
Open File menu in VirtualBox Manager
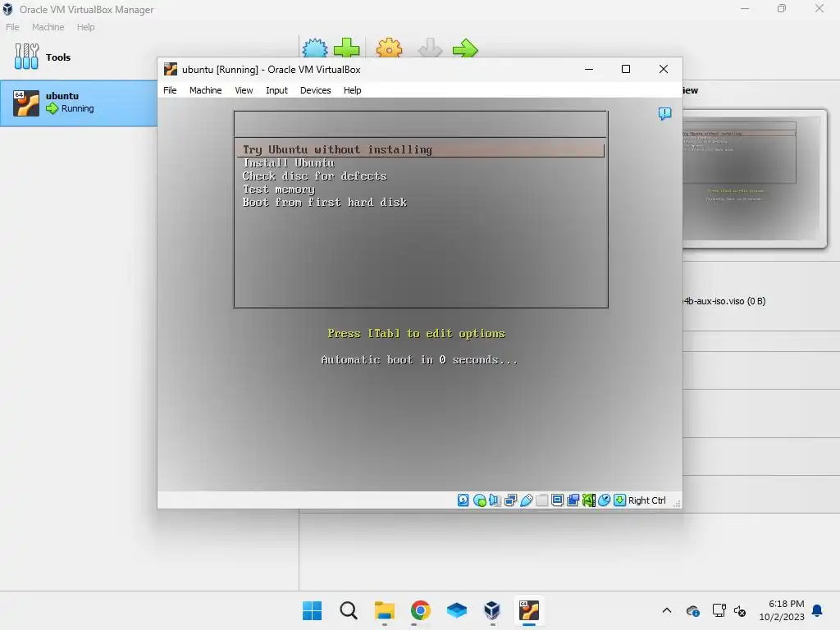click(x=12, y=27)
